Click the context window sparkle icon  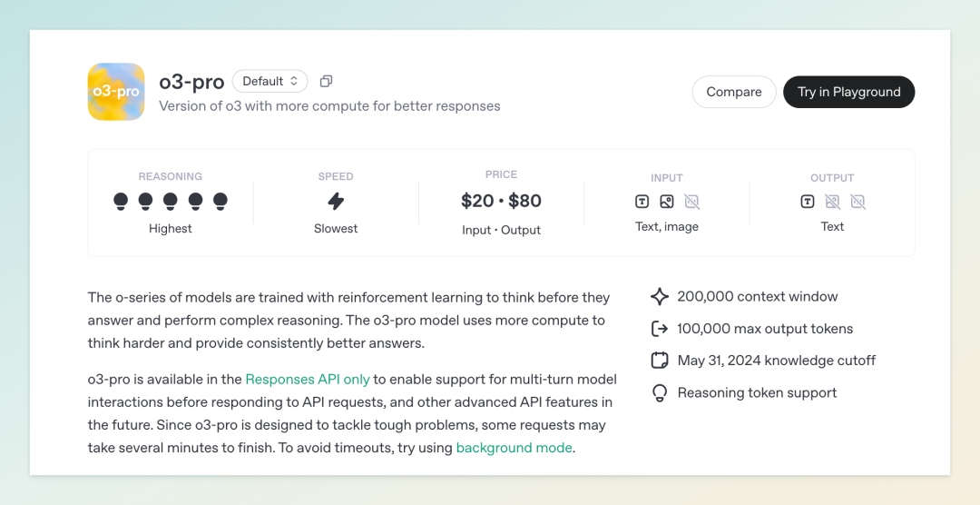coord(660,297)
